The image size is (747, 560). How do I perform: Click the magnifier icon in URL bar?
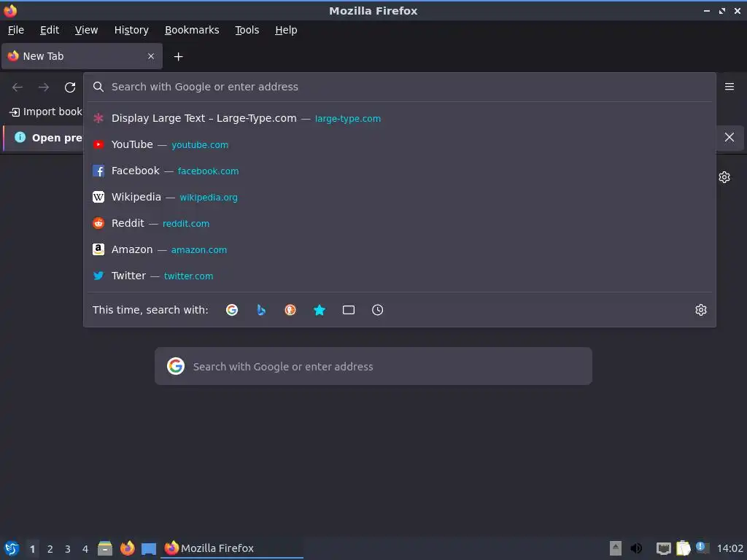pyautogui.click(x=98, y=87)
